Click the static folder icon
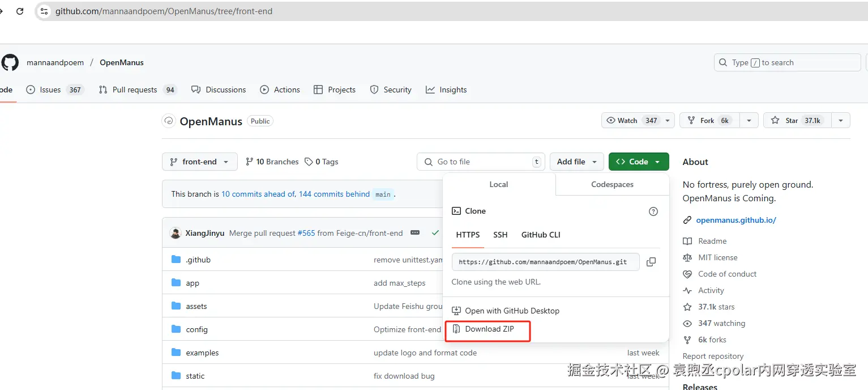Screen dimensions: 868x390 (176, 376)
